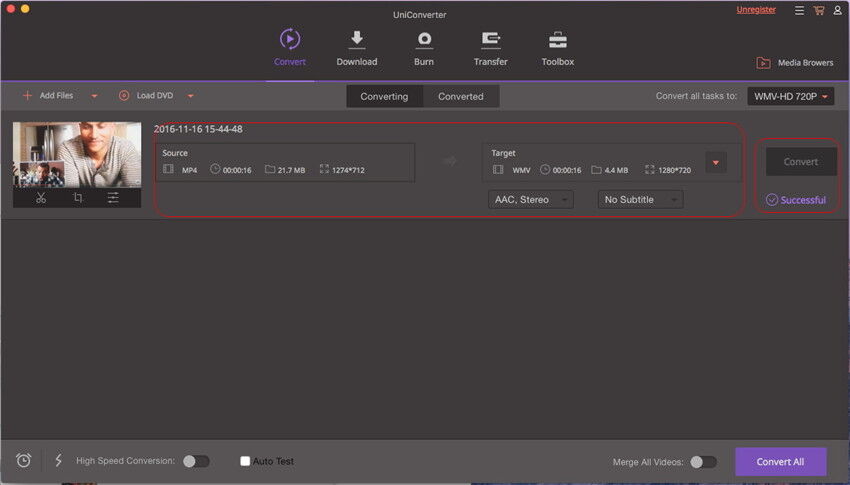This screenshot has height=485, width=850.
Task: Toggle High Speed Conversion switch
Action: (x=196, y=461)
